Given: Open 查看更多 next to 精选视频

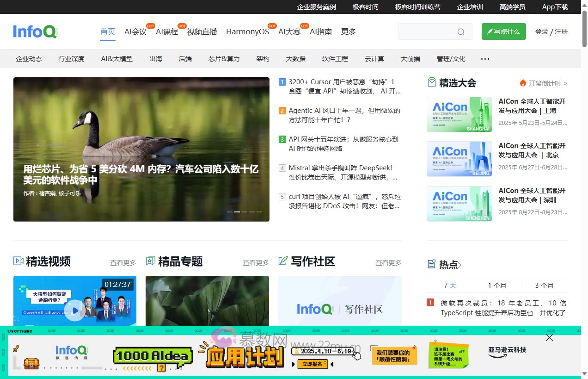Looking at the screenshot, I should click(x=123, y=262).
